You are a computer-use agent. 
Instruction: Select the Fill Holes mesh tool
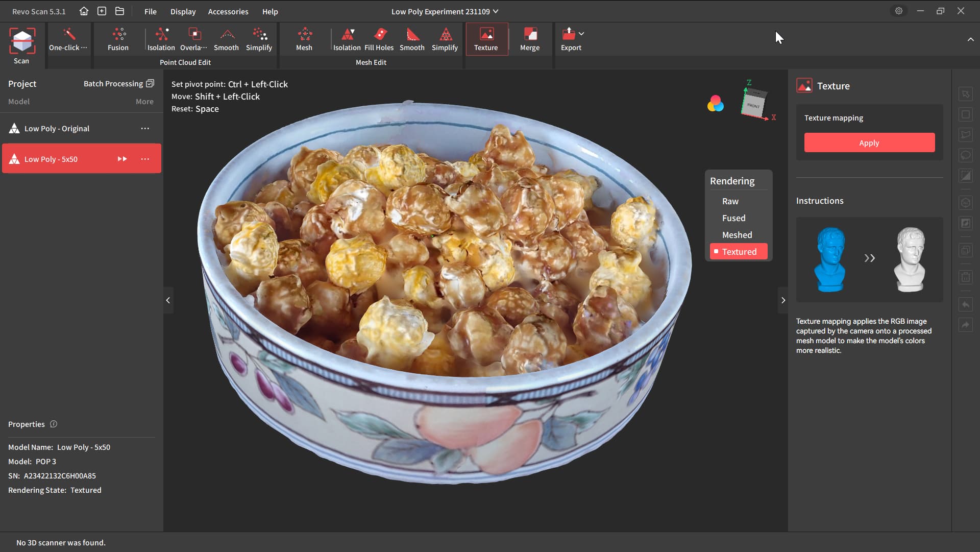coord(379,35)
